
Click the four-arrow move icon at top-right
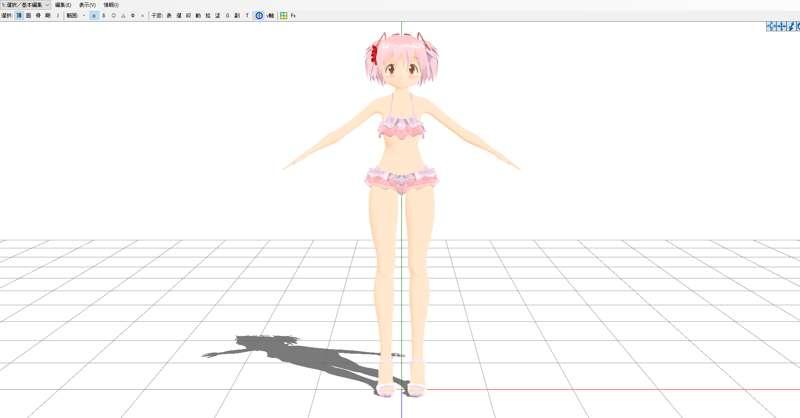[781, 26]
